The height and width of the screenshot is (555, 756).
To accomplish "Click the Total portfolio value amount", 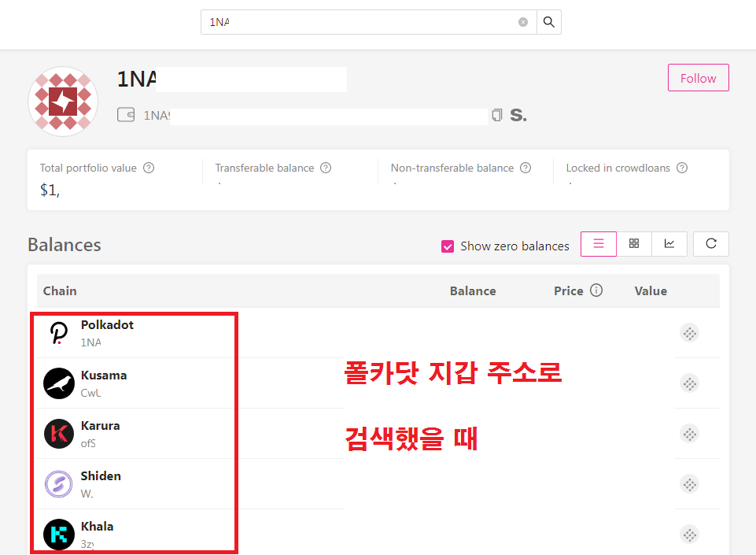I will click(x=50, y=191).
